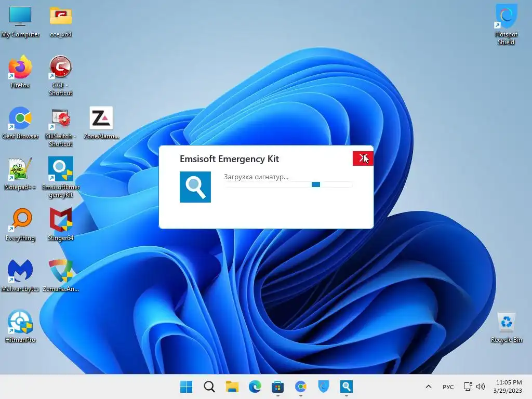532x399 pixels.
Task: Click the 'Загрузка сигнатур...' status text
Action: (256, 177)
